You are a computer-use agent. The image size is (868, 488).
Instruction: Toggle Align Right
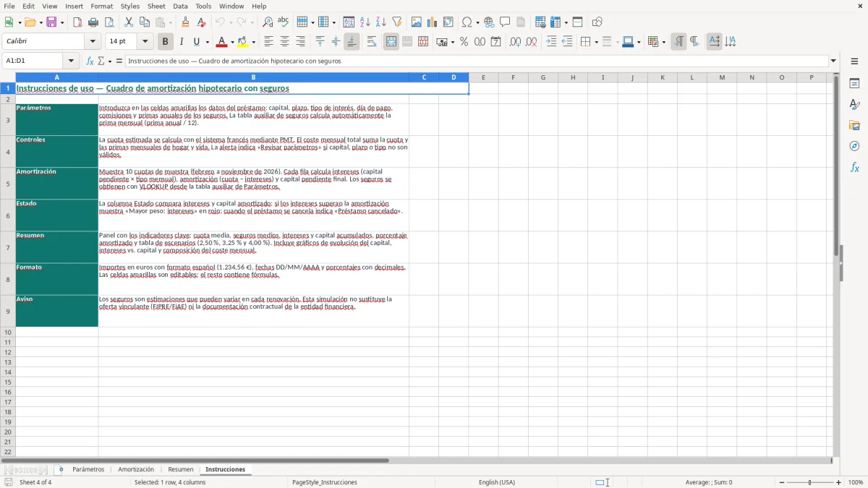pyautogui.click(x=300, y=42)
